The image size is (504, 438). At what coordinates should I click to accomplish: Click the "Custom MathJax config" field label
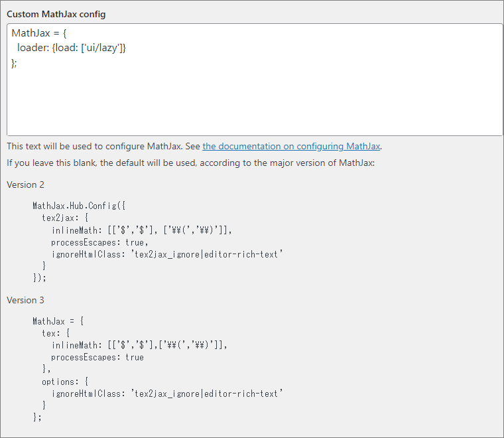[56, 14]
